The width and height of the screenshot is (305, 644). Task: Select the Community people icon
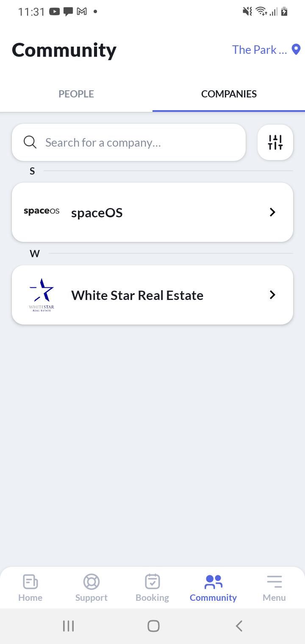(x=213, y=582)
